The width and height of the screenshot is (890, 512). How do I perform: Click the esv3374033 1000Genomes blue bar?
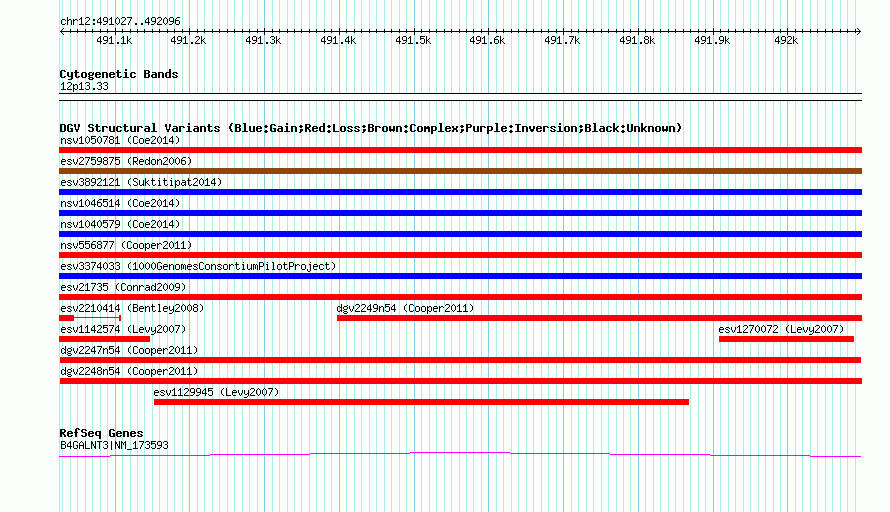(x=460, y=276)
